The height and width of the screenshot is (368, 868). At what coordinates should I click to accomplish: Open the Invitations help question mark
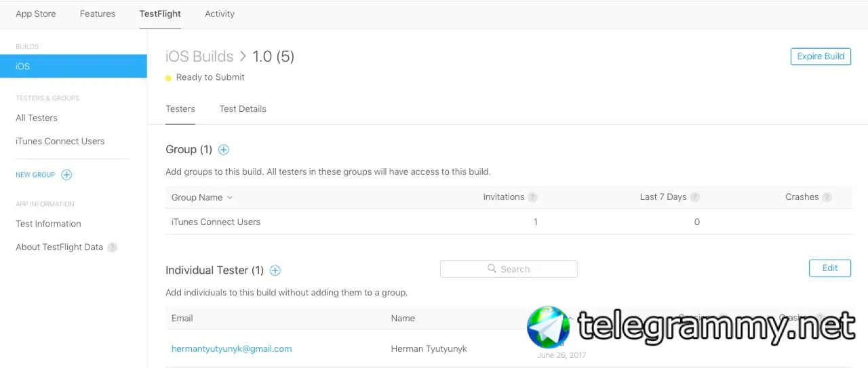[533, 197]
